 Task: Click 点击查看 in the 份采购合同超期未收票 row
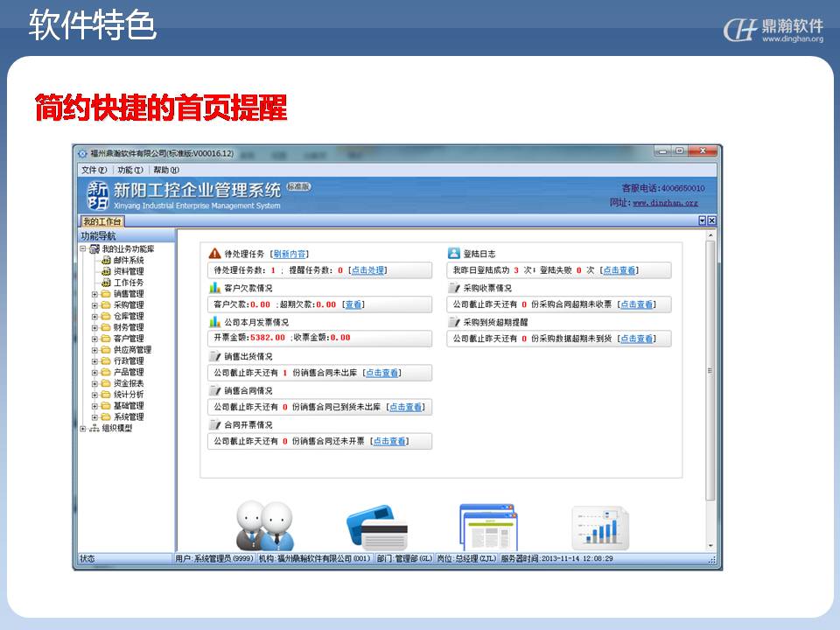637,304
